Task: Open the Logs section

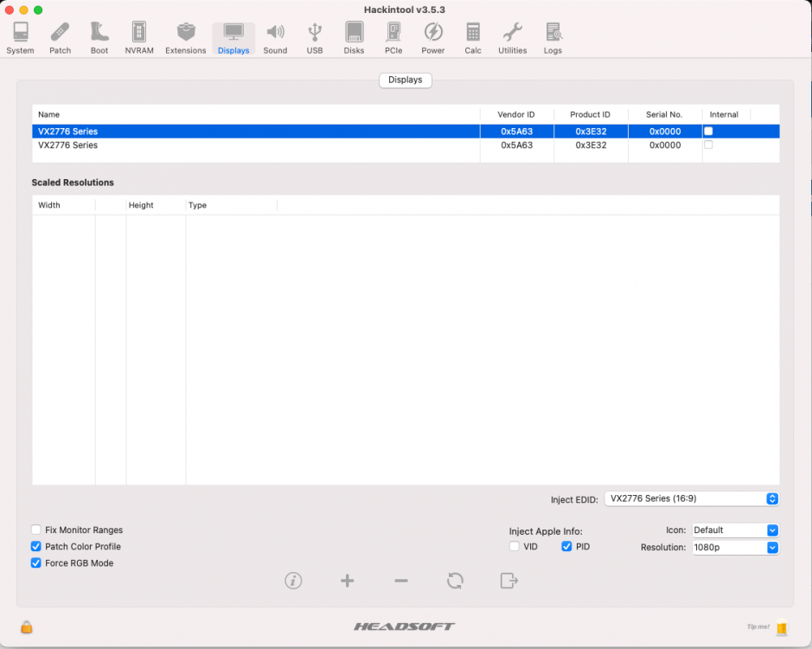Action: 553,38
